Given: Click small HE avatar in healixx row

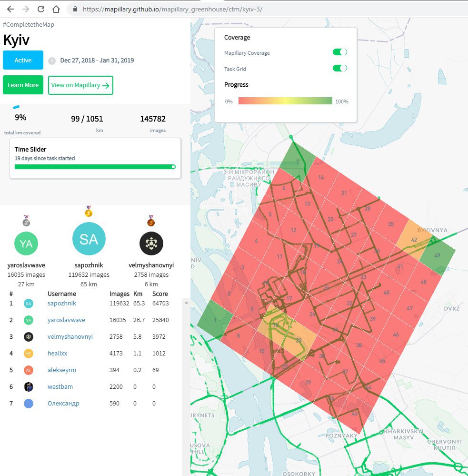Looking at the screenshot, I should (29, 354).
